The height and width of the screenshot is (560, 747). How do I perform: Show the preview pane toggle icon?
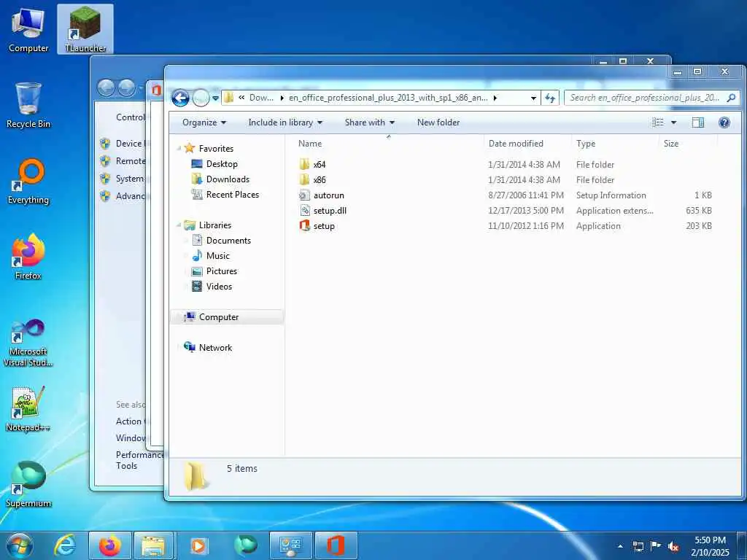pos(697,122)
